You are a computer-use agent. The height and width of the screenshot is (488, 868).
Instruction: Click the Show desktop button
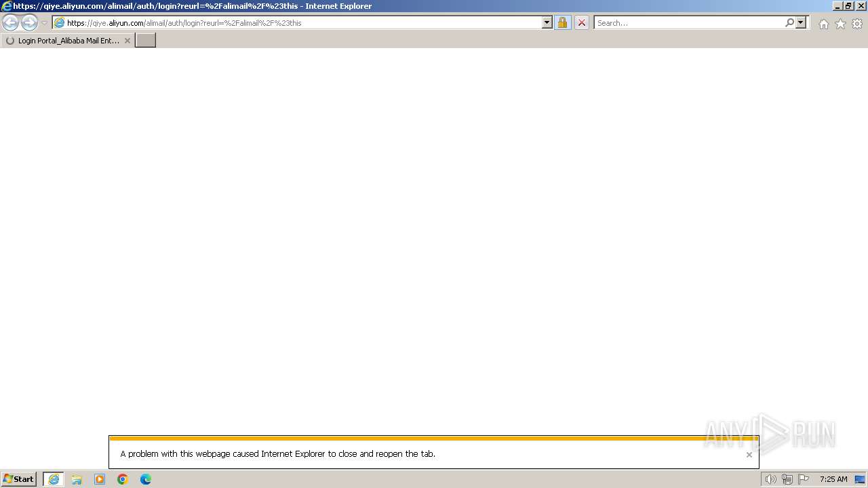(860, 479)
